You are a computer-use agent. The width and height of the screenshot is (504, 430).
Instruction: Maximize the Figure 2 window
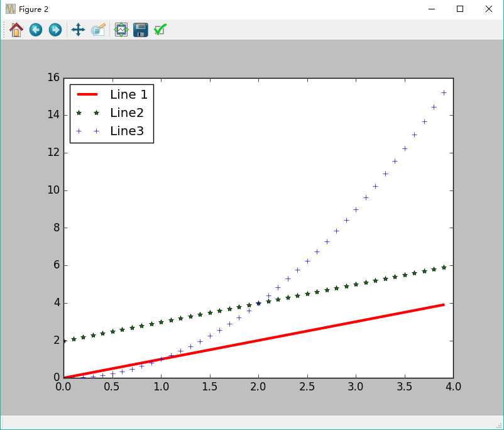(x=460, y=9)
